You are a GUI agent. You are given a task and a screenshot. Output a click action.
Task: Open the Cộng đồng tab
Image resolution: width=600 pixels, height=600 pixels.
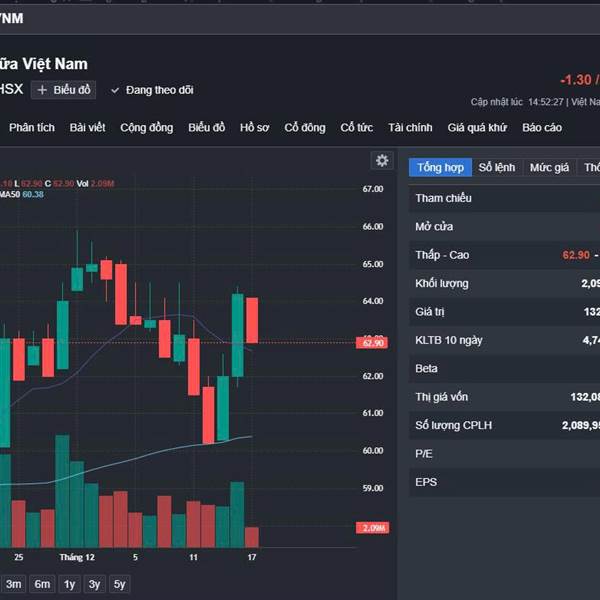click(x=146, y=128)
